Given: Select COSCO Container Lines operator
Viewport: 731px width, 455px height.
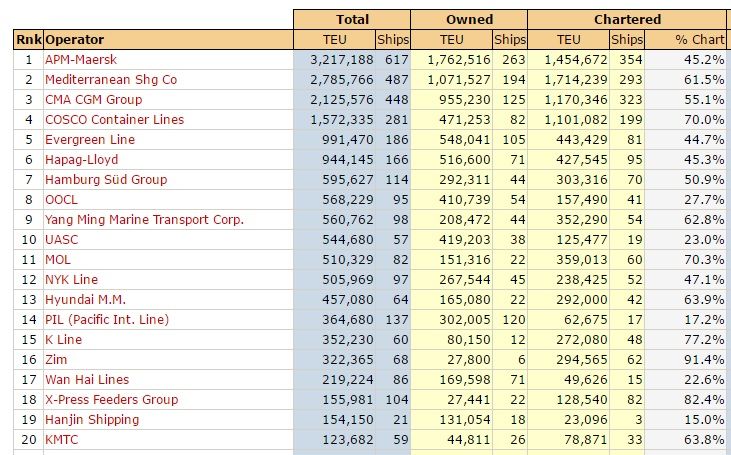Looking at the screenshot, I should (114, 120).
